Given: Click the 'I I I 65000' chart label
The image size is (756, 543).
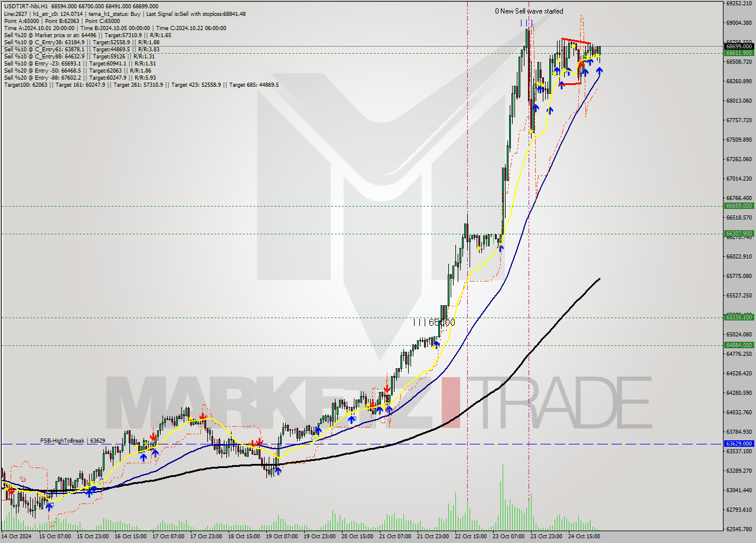Looking at the screenshot, I should coord(434,323).
